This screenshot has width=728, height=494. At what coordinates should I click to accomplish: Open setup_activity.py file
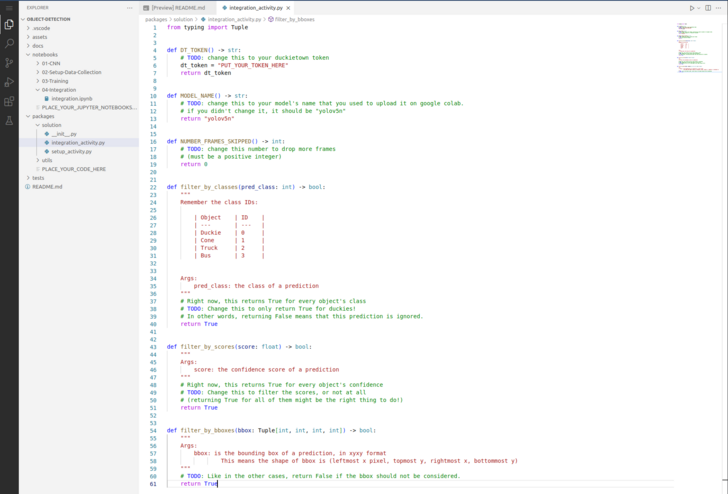pos(71,151)
